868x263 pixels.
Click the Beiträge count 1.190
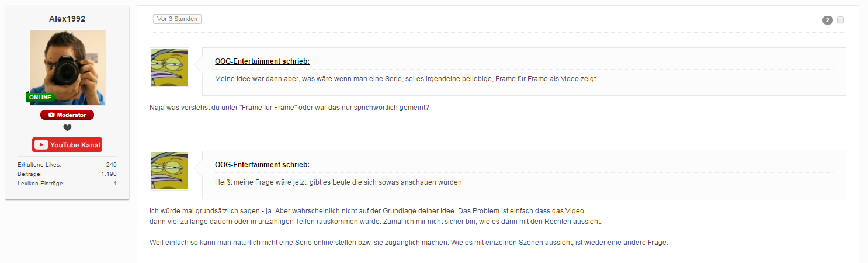(109, 174)
